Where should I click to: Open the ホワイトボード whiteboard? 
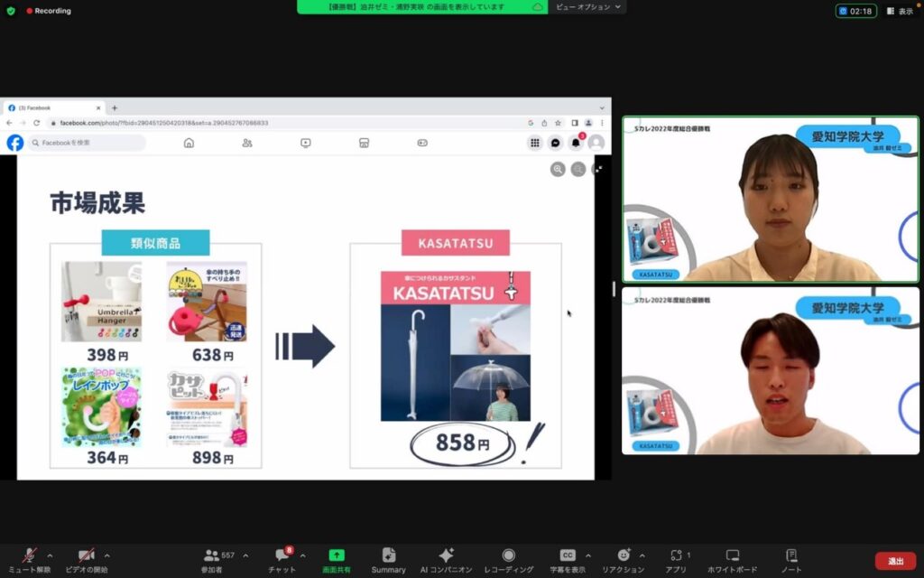733,560
